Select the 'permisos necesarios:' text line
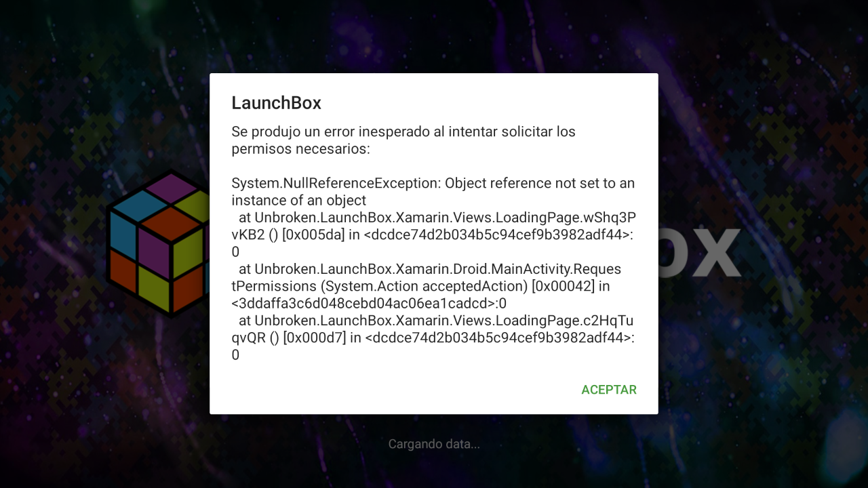 (x=300, y=149)
